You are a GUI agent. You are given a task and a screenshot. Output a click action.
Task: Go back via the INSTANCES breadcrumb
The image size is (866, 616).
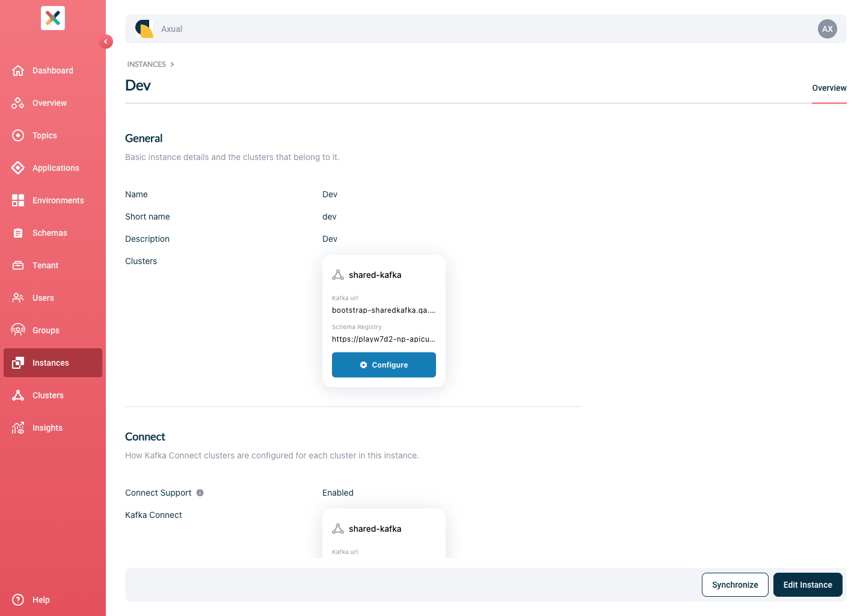[146, 64]
